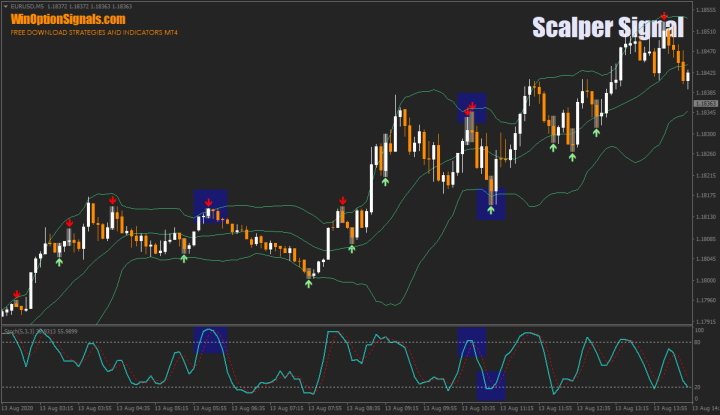Click time axis label 13 Aug 08:35
Screen dimensions: 720x415
click(x=364, y=408)
